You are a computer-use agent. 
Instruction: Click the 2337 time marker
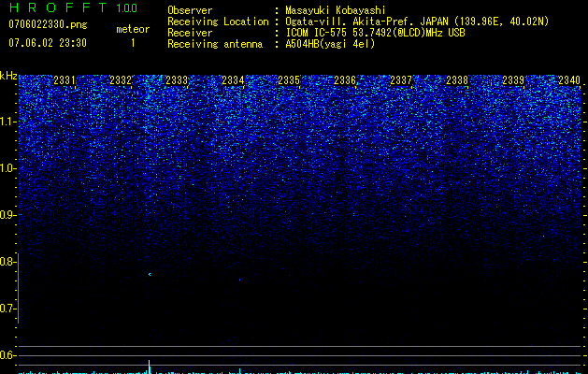tap(401, 80)
